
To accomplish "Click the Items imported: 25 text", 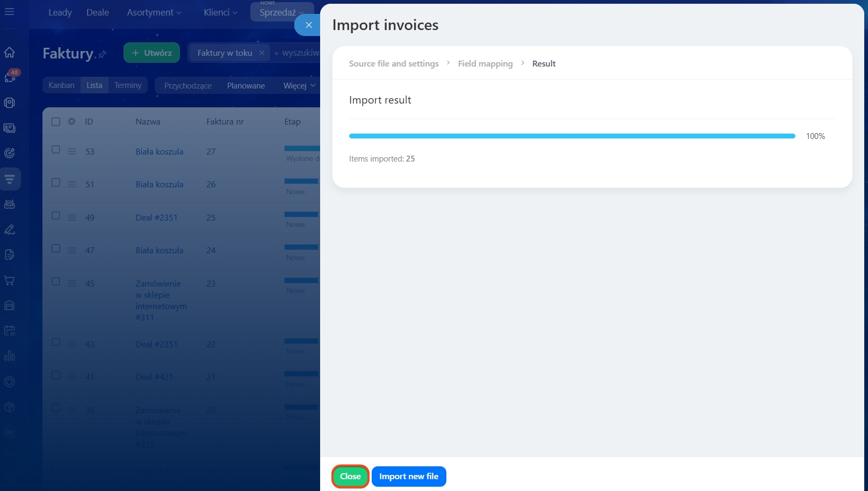I will pyautogui.click(x=382, y=159).
